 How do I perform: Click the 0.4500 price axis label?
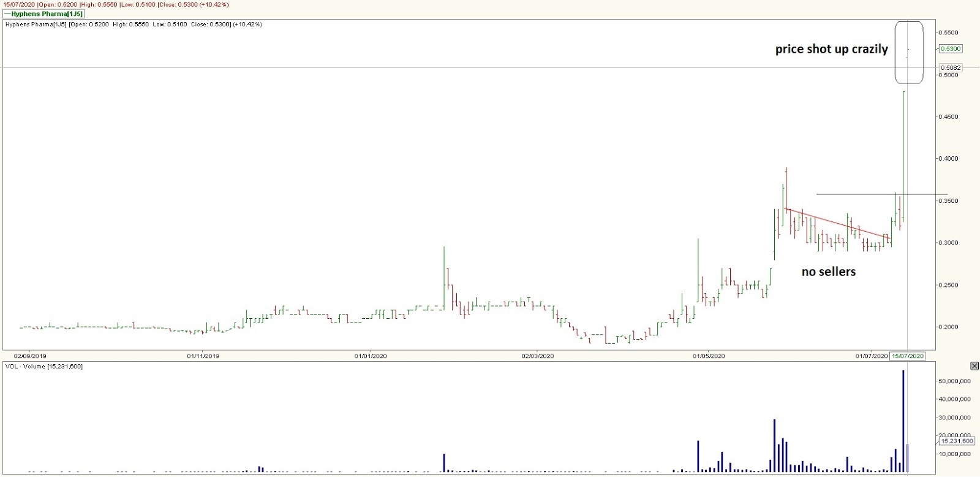949,116
